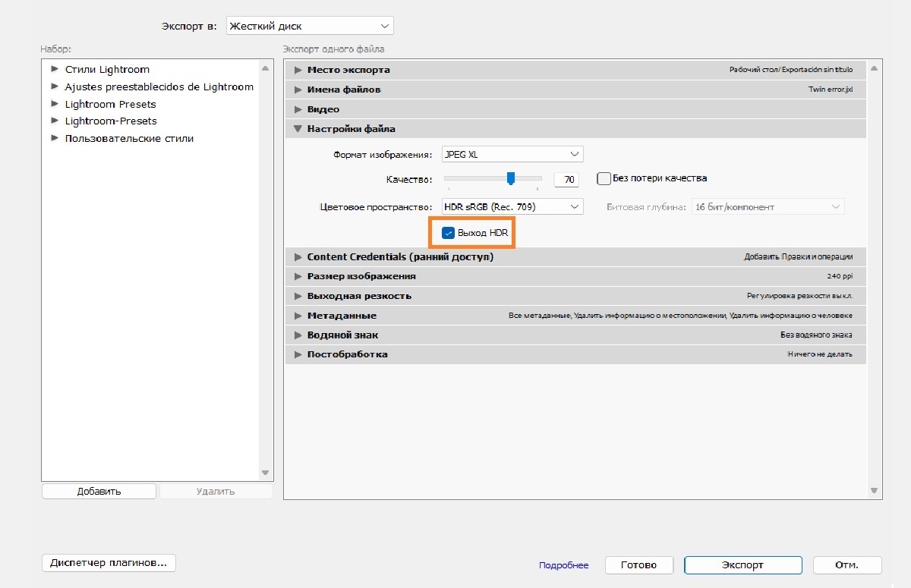Collapse the Настройки файла section
The width and height of the screenshot is (911, 588).
pyautogui.click(x=298, y=129)
